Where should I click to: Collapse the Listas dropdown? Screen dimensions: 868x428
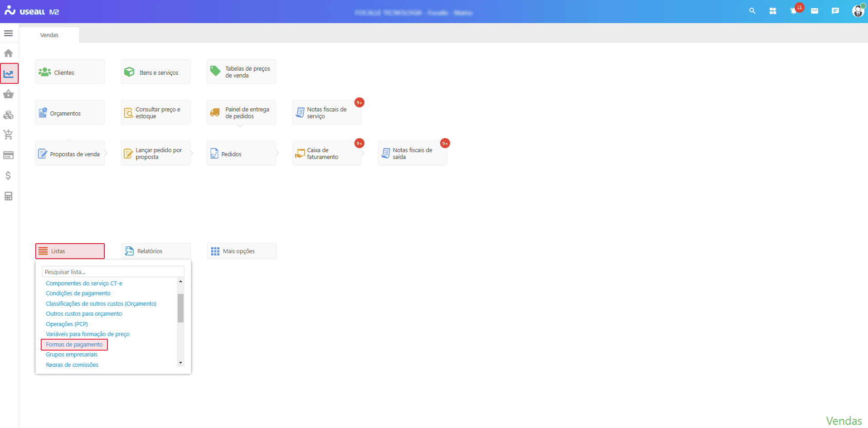pyautogui.click(x=70, y=251)
